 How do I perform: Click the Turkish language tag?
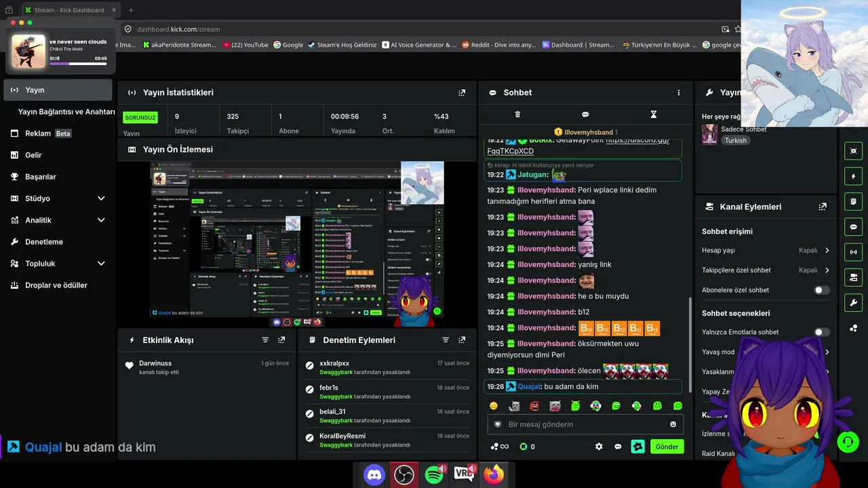[735, 140]
